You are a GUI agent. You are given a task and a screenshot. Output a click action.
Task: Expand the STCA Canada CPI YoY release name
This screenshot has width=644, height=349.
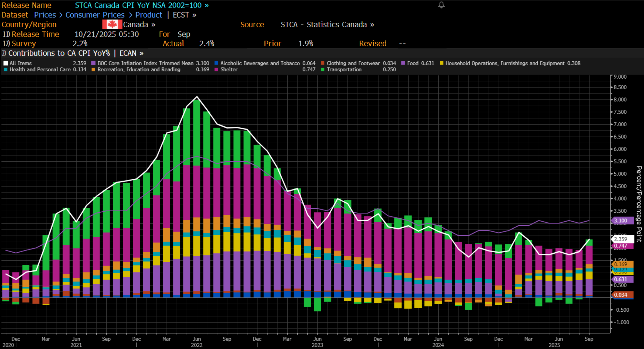click(142, 5)
